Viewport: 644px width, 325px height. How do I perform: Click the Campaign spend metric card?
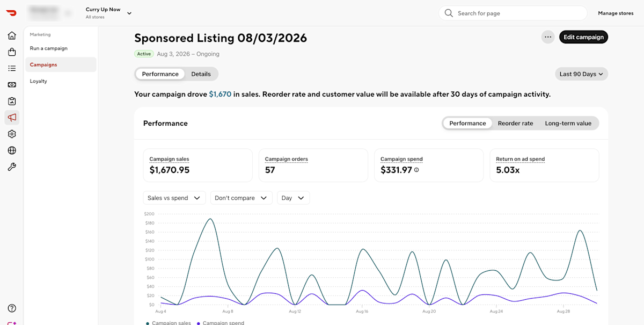429,165
